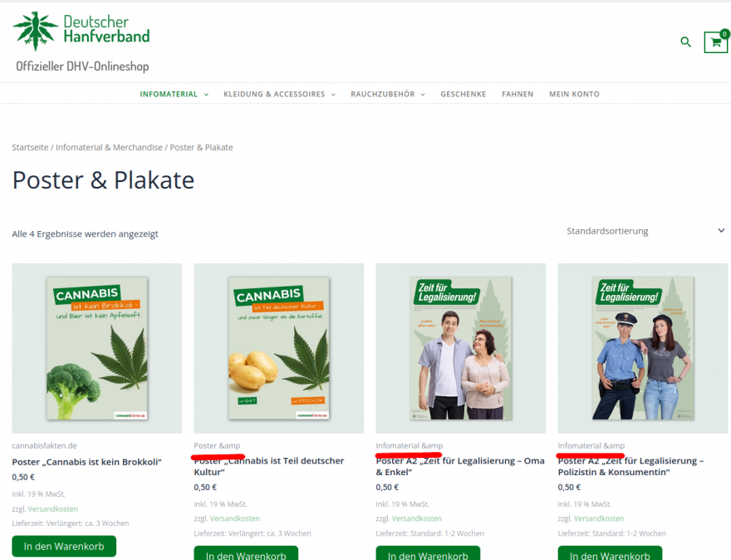Add Brokkoli poster to Warenkorb
Screen dimensions: 731x560
click(64, 546)
